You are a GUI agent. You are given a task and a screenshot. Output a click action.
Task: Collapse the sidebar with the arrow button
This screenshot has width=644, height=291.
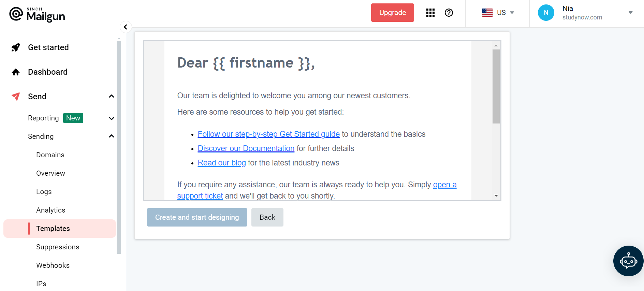(x=126, y=27)
